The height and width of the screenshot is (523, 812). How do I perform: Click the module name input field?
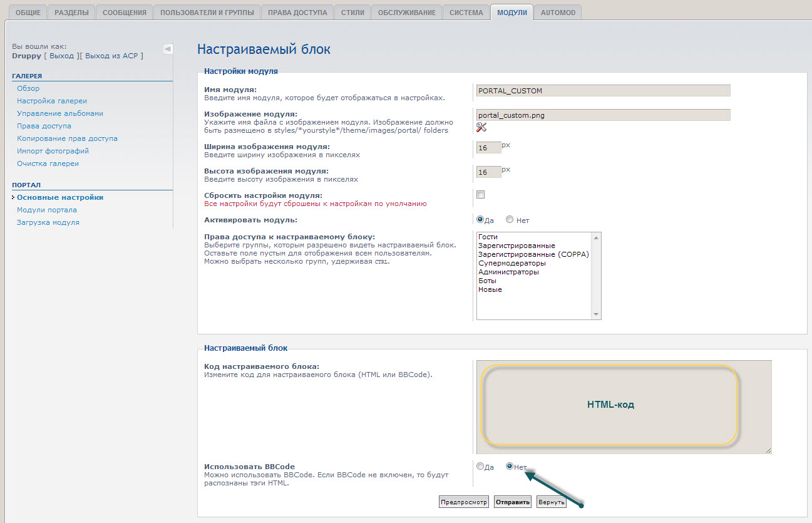click(603, 91)
